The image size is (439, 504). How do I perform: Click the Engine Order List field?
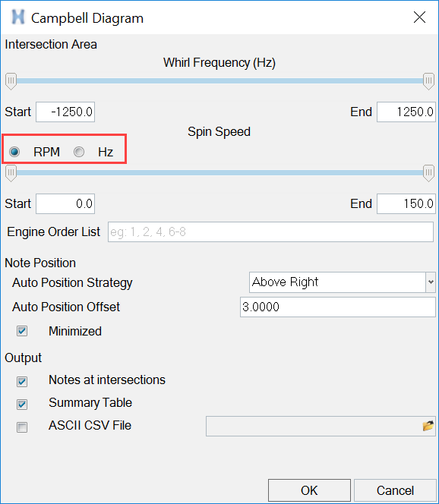270,232
